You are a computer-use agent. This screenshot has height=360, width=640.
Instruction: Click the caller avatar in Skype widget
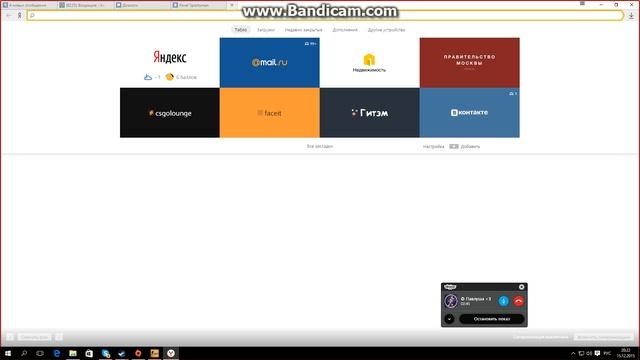[451, 301]
